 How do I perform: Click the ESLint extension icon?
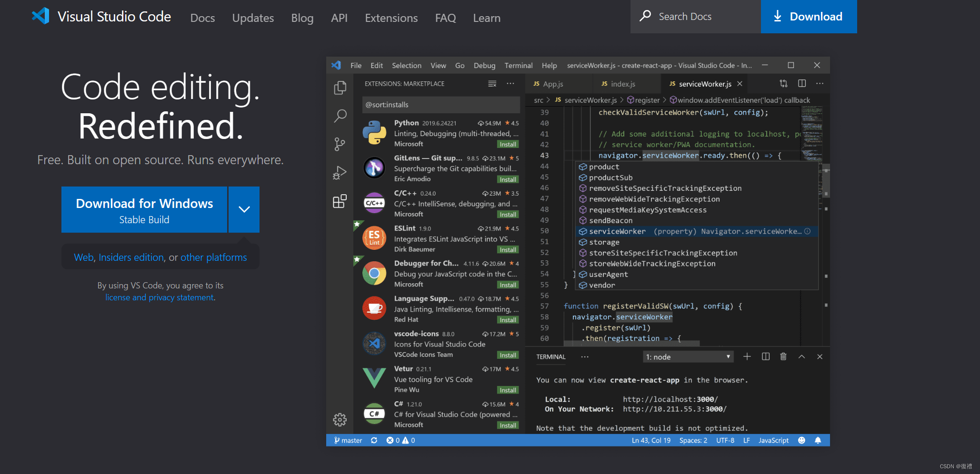pos(374,238)
